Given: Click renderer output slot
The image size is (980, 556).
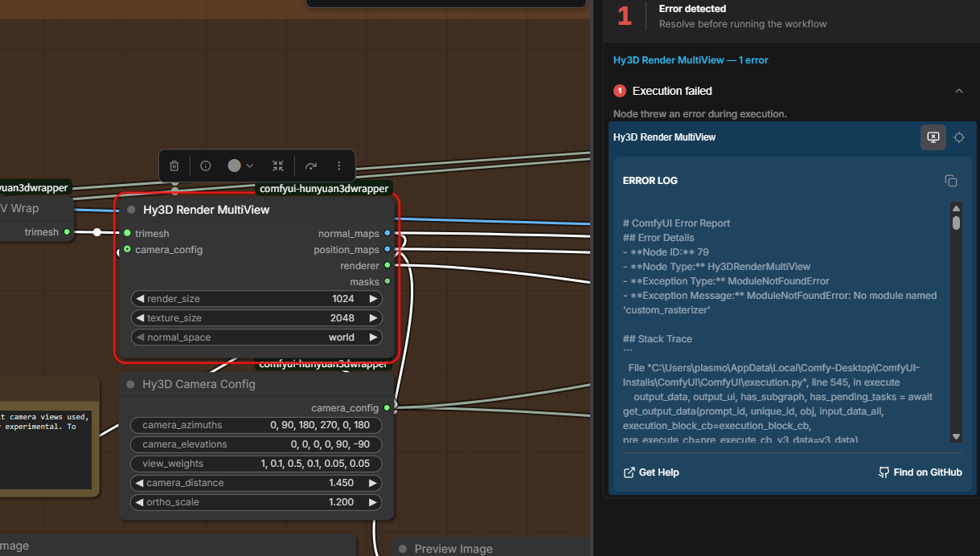Looking at the screenshot, I should [x=387, y=265].
